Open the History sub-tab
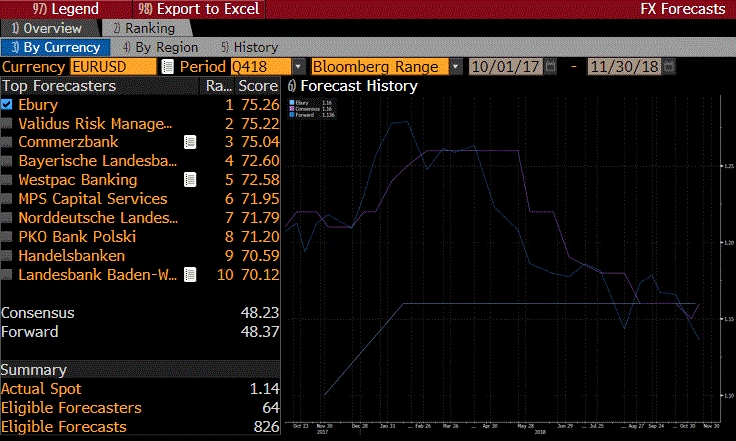 coord(249,47)
